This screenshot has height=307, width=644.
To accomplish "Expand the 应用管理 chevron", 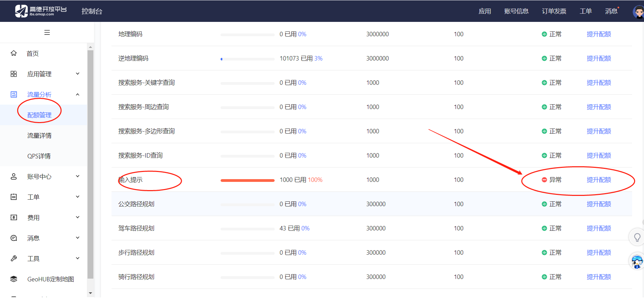I will click(78, 74).
